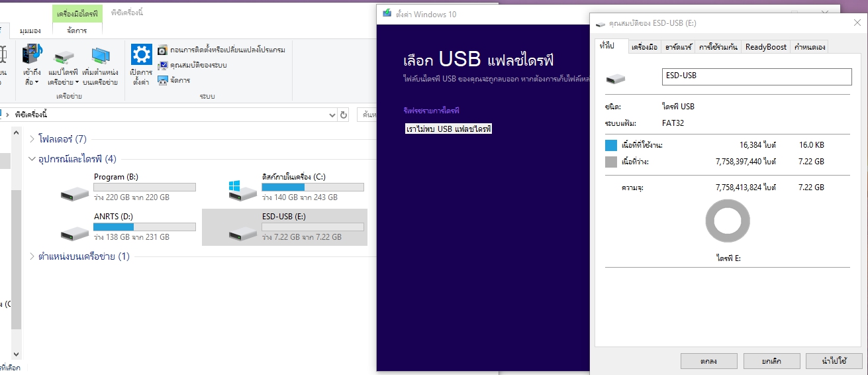Switch to Hardware (ฮาร์ดแวร์) tab in properties
Viewport: 868px width, 375px height.
coord(679,47)
